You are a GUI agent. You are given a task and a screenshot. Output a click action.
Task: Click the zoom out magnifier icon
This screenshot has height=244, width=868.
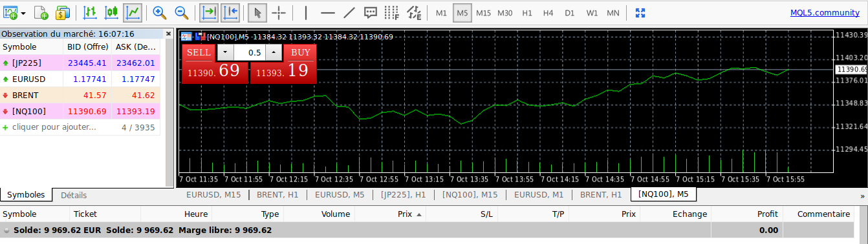[x=182, y=12]
